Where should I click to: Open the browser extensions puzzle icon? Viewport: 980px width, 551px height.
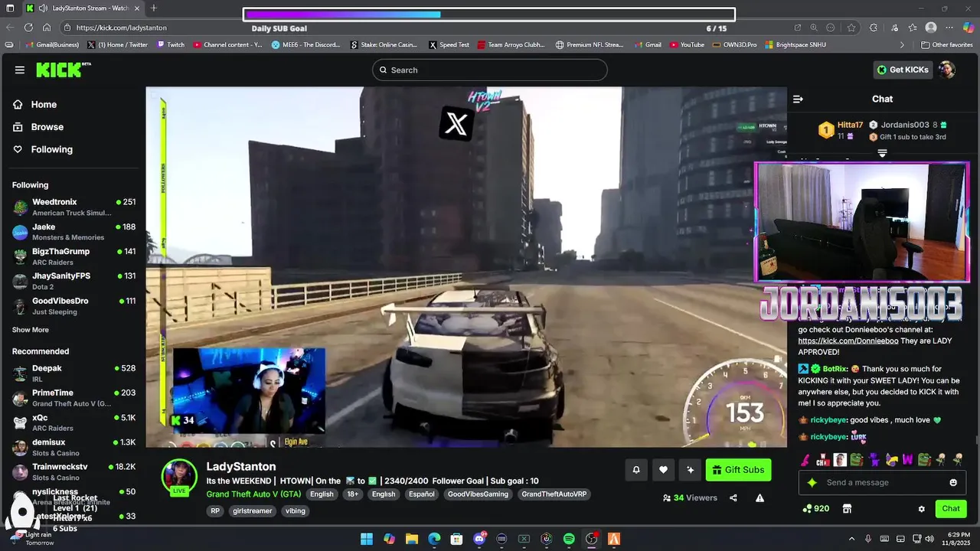pyautogui.click(x=874, y=28)
